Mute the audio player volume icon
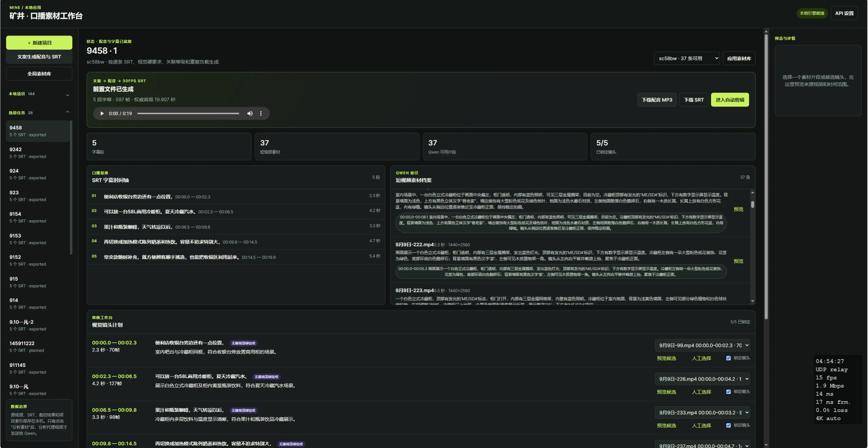The image size is (868, 448). click(x=250, y=113)
